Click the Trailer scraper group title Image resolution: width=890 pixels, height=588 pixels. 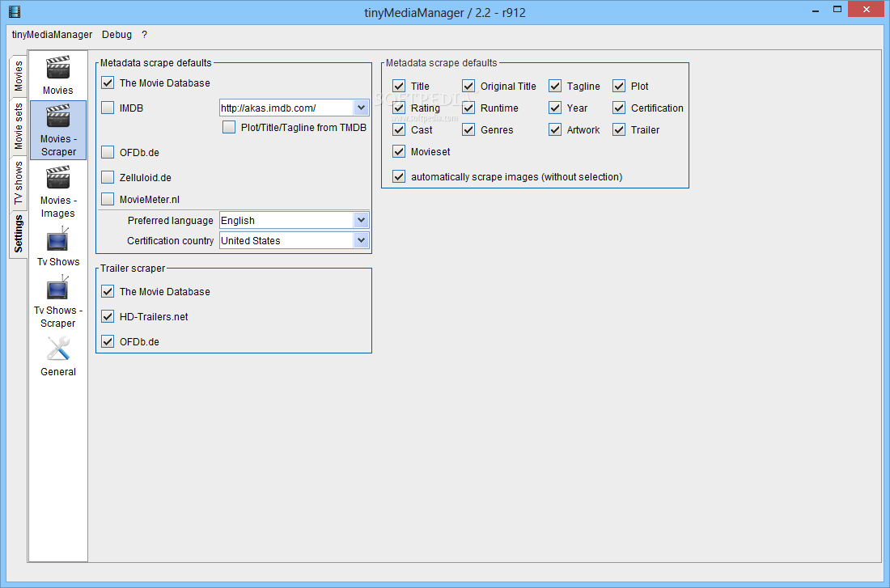[133, 268]
